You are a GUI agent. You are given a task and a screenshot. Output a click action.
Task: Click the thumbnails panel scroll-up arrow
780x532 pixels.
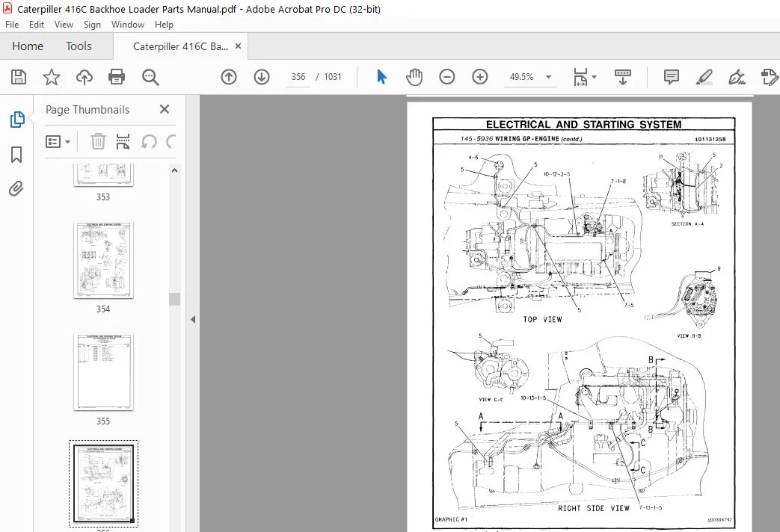pos(174,170)
